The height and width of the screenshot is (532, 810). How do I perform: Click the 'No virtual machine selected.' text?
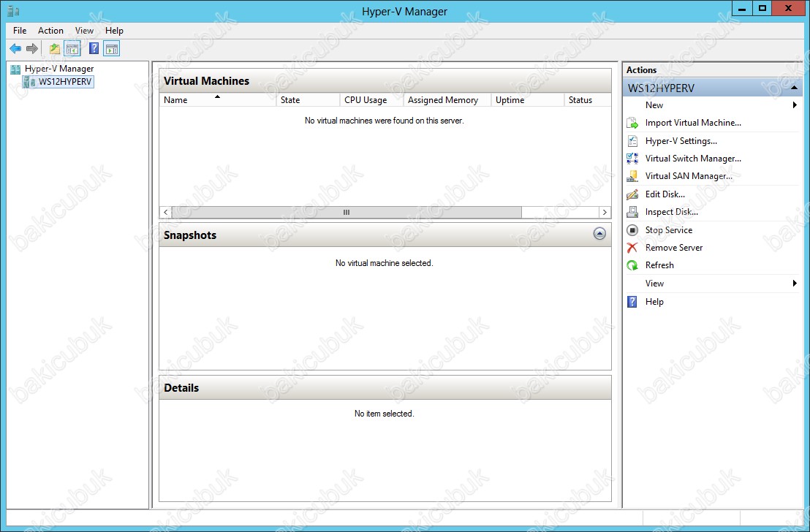[385, 263]
